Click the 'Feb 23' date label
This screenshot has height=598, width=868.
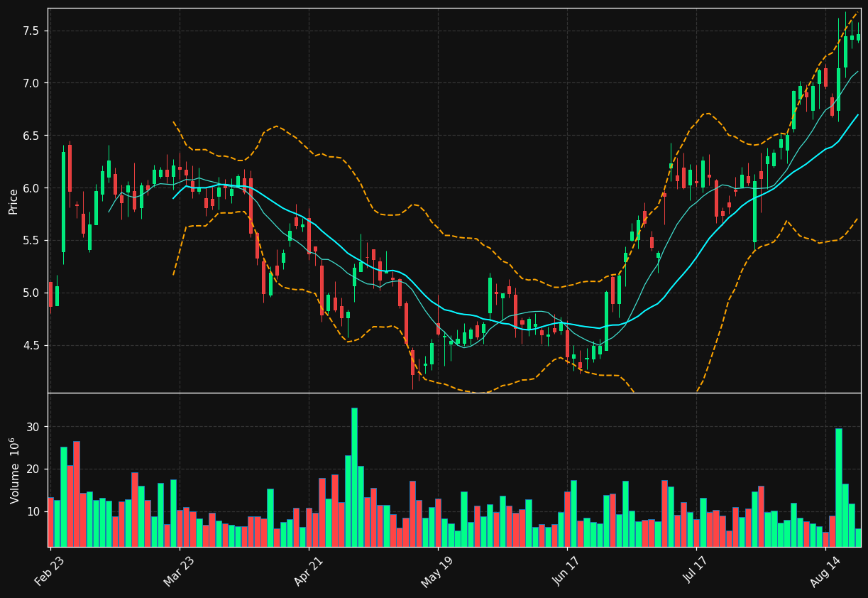[x=49, y=572]
